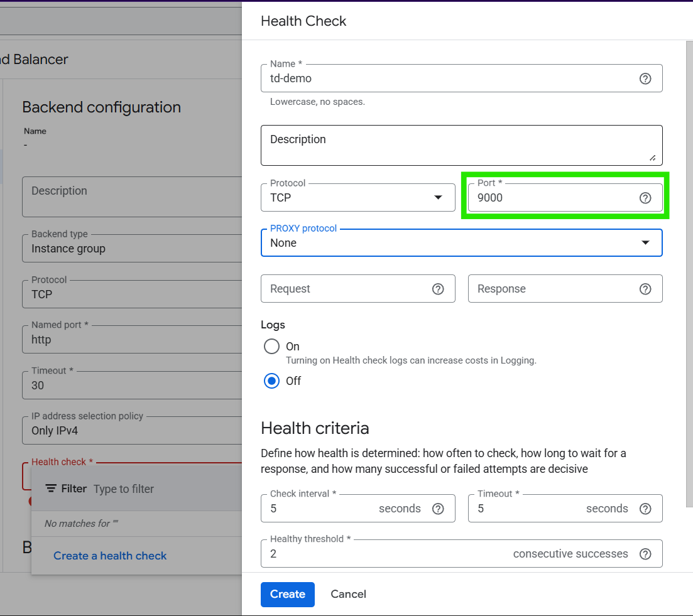
Task: Click help icon for Timeout seconds
Action: pyautogui.click(x=645, y=509)
